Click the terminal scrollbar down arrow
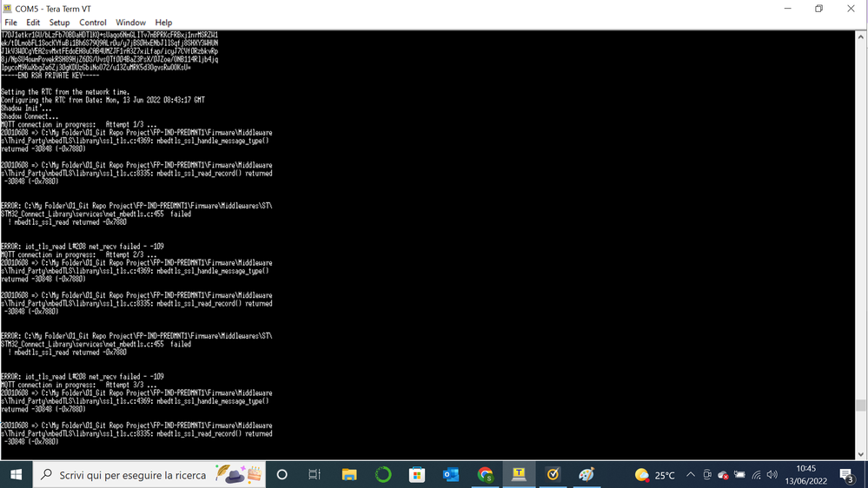Screen dimensions: 868x488 [860, 454]
